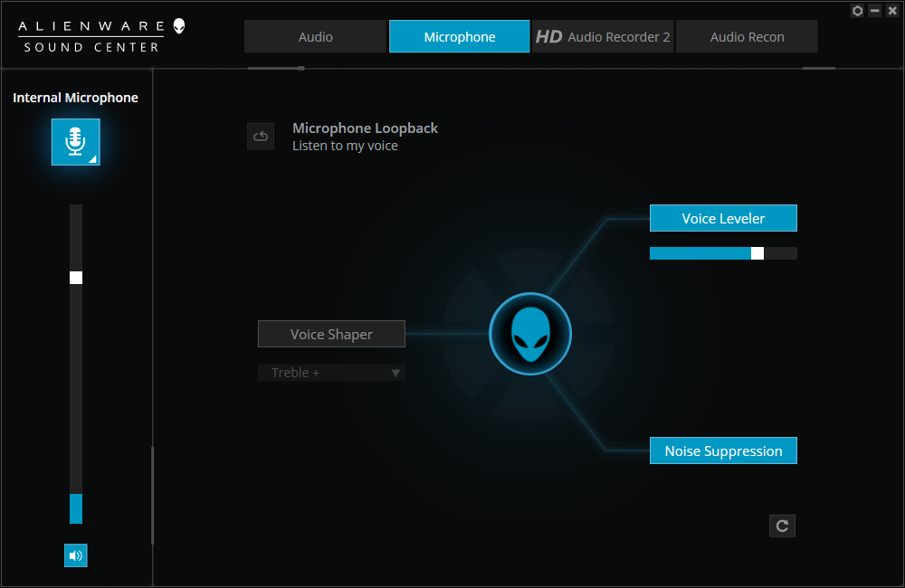Click the Alienware Sound Center logo
Image resolution: width=905 pixels, height=588 pixels.
[101, 36]
